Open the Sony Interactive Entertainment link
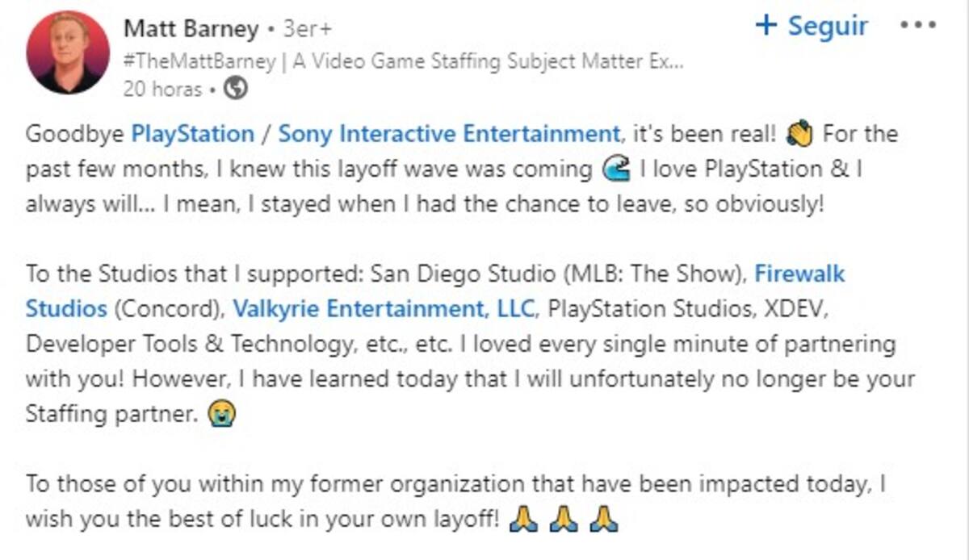 [x=449, y=134]
